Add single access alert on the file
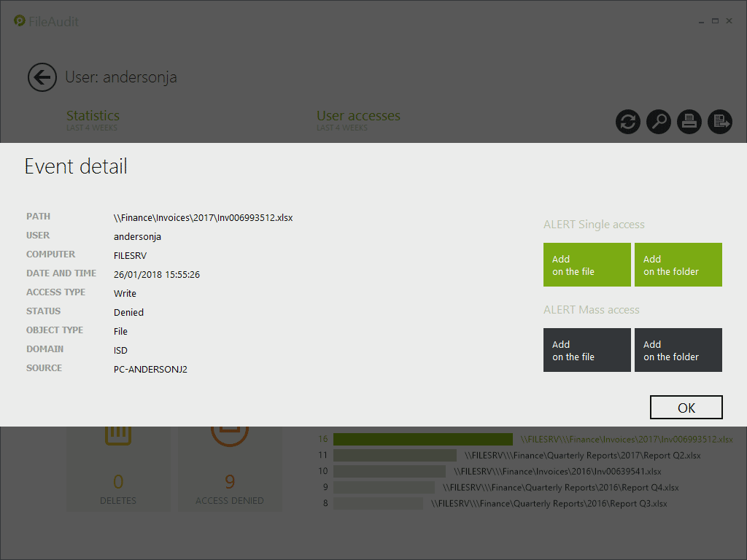Viewport: 747px width, 560px height. (587, 265)
